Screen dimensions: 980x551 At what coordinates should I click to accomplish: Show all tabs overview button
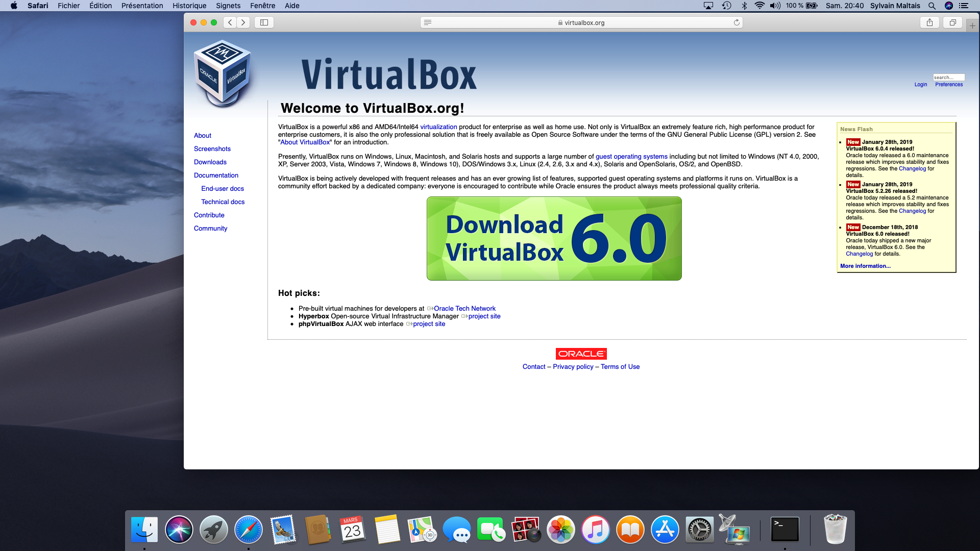(x=952, y=22)
